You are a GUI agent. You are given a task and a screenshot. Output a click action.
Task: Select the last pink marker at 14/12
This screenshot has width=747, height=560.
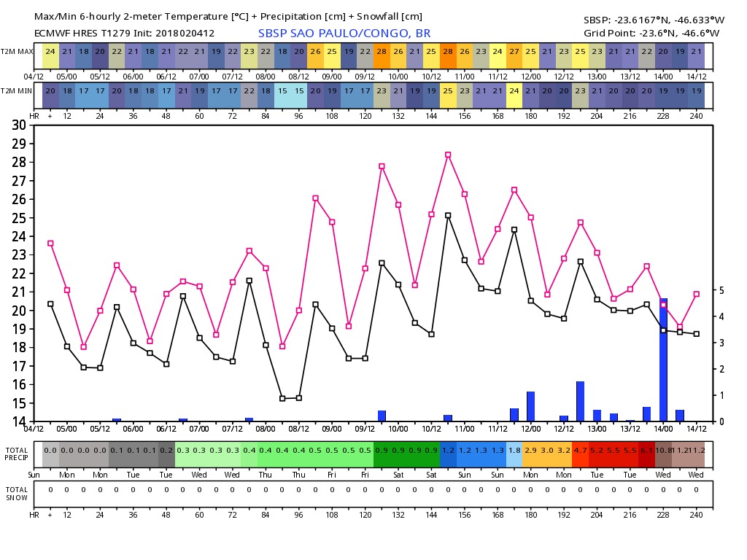[697, 295]
